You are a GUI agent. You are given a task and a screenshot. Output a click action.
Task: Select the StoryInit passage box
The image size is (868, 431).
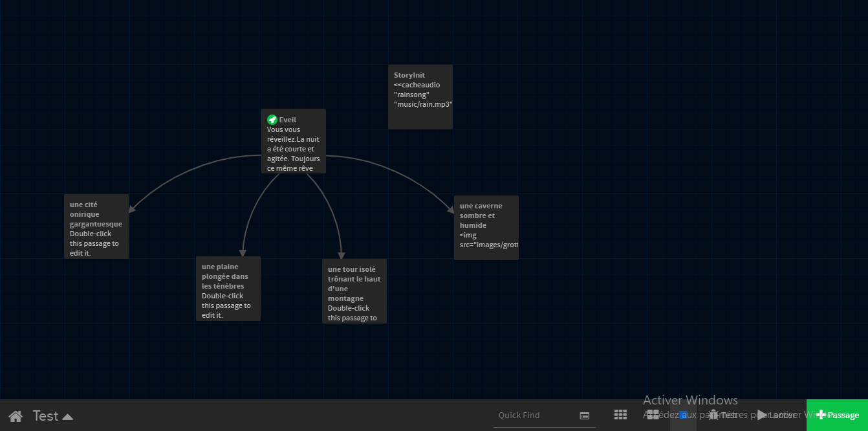[x=420, y=97]
